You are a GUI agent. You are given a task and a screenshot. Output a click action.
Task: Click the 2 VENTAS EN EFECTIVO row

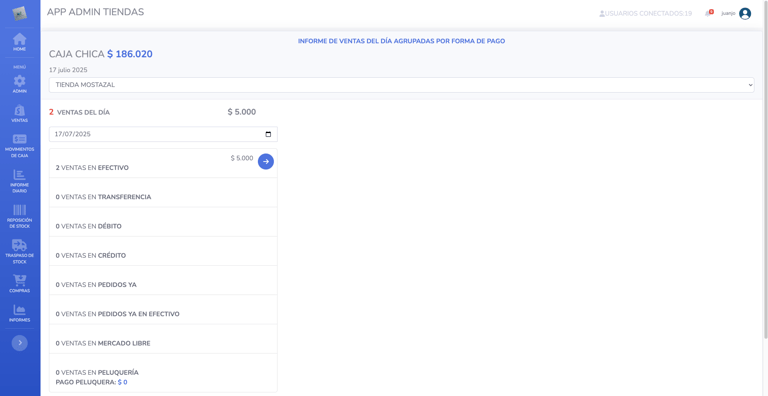coord(163,163)
